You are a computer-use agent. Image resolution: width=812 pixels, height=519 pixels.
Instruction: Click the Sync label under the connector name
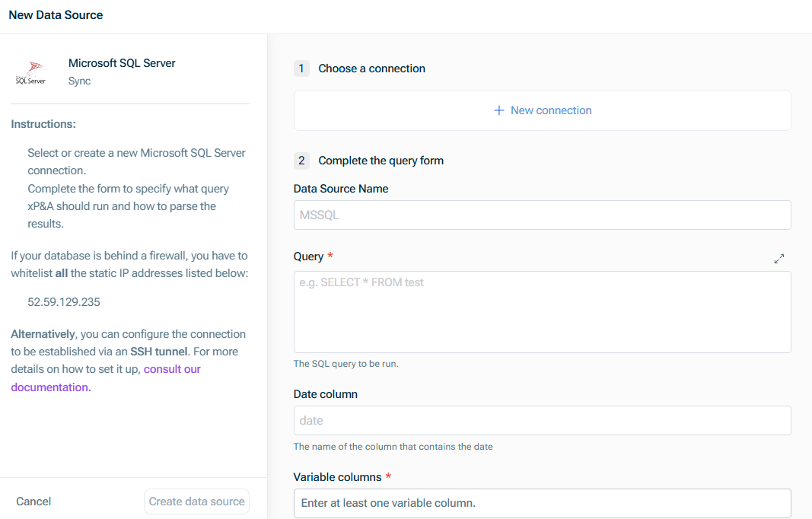click(79, 81)
